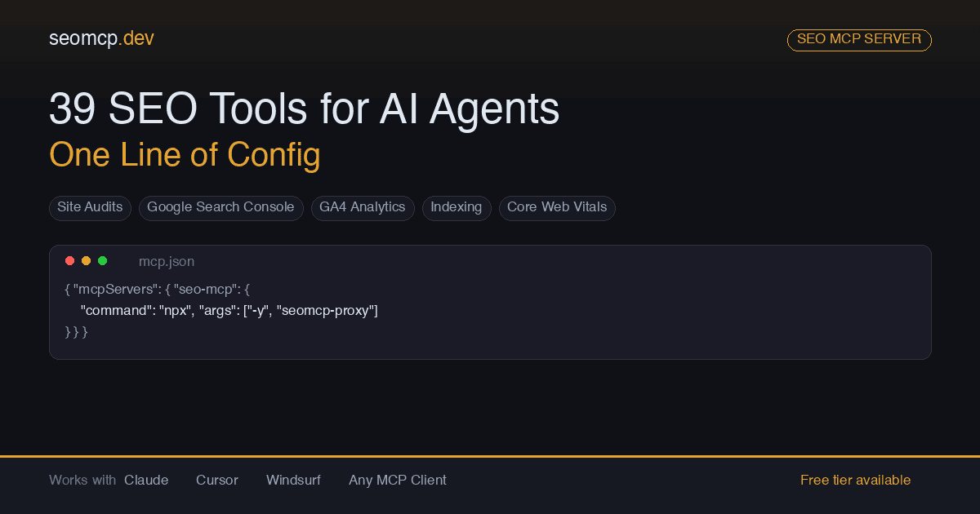Click the red traffic light dot
The image size is (980, 514).
(70, 260)
